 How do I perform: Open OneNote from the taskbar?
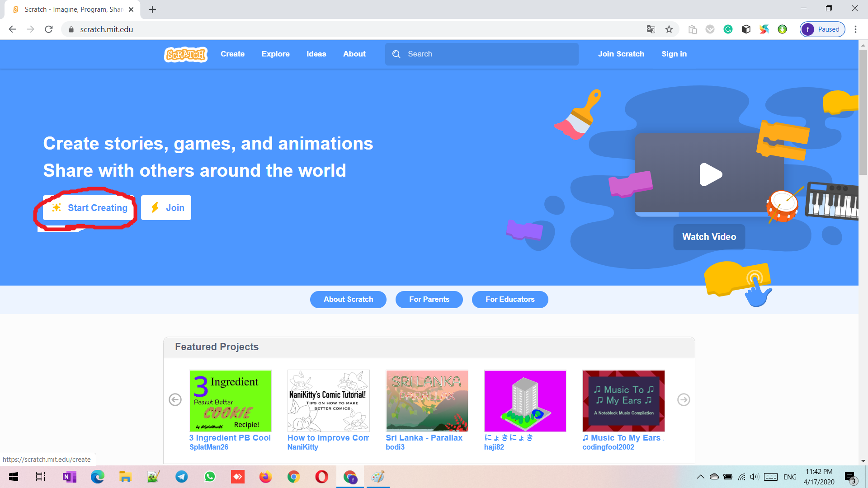69,477
